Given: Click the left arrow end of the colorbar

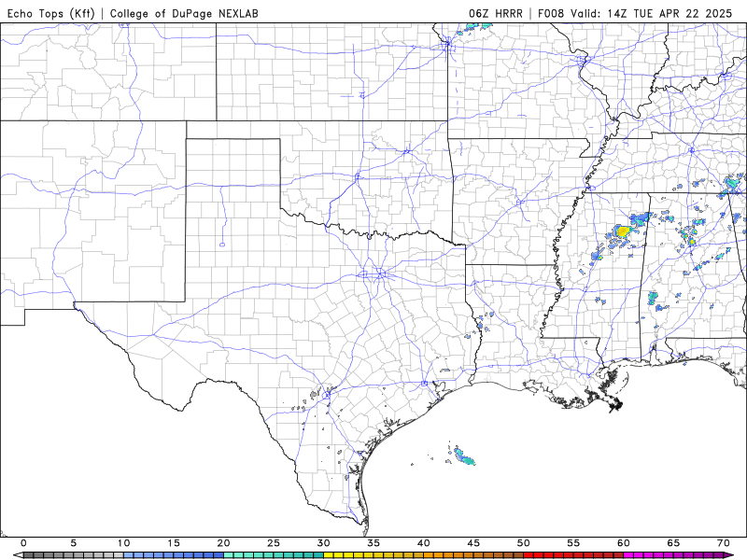Looking at the screenshot, I should pos(19,555).
